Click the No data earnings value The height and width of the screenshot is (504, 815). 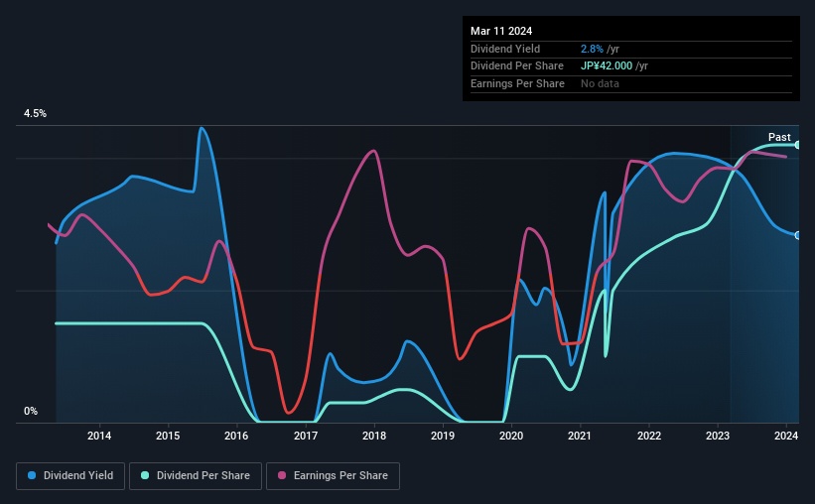pos(600,83)
